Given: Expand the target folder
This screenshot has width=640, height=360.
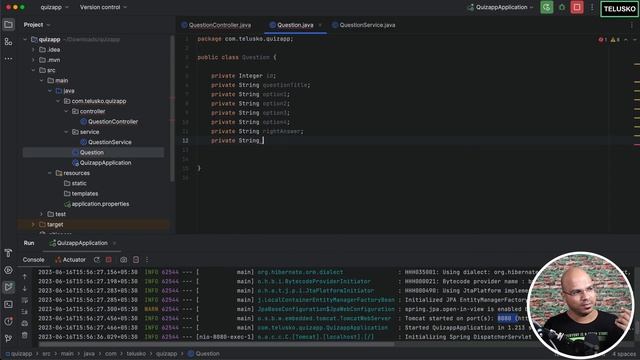Looking at the screenshot, I should [33, 224].
